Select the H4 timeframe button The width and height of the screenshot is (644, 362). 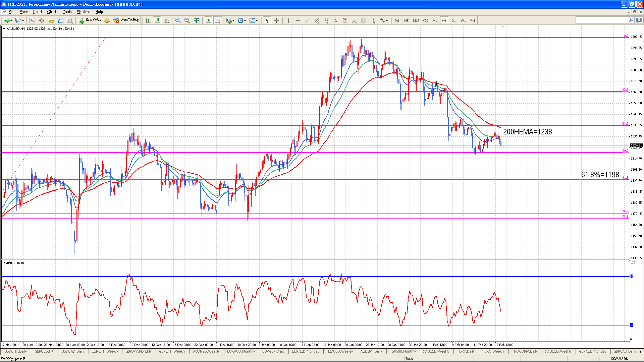(444, 20)
